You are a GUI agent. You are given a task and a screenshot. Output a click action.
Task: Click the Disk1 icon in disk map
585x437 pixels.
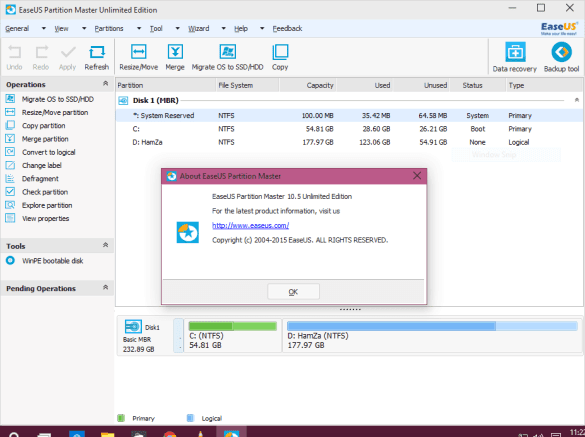133,327
